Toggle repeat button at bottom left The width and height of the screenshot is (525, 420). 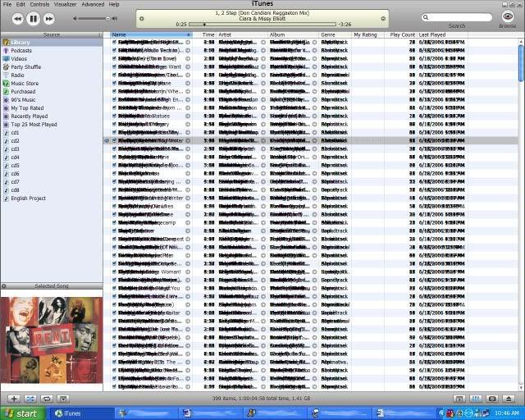coord(47,399)
